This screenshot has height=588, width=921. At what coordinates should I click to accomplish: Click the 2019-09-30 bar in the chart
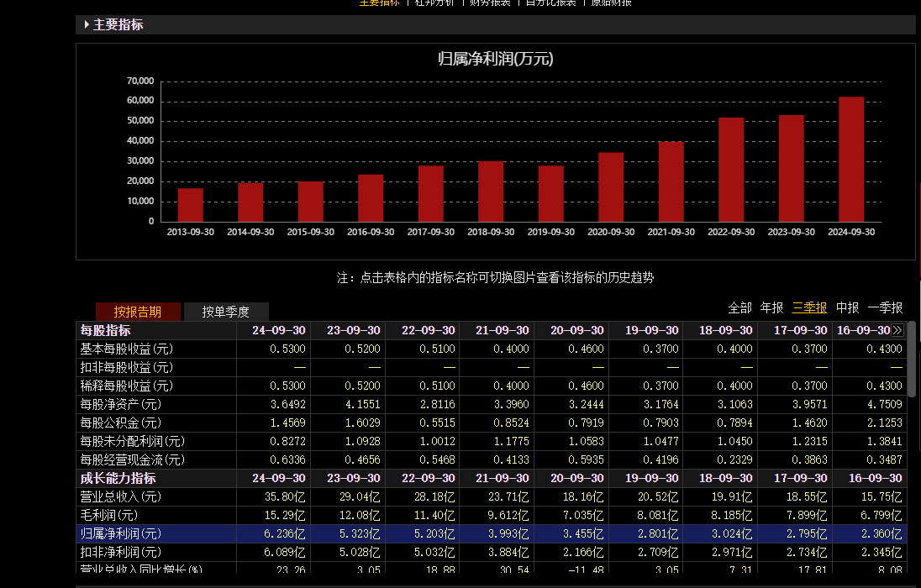[551, 194]
